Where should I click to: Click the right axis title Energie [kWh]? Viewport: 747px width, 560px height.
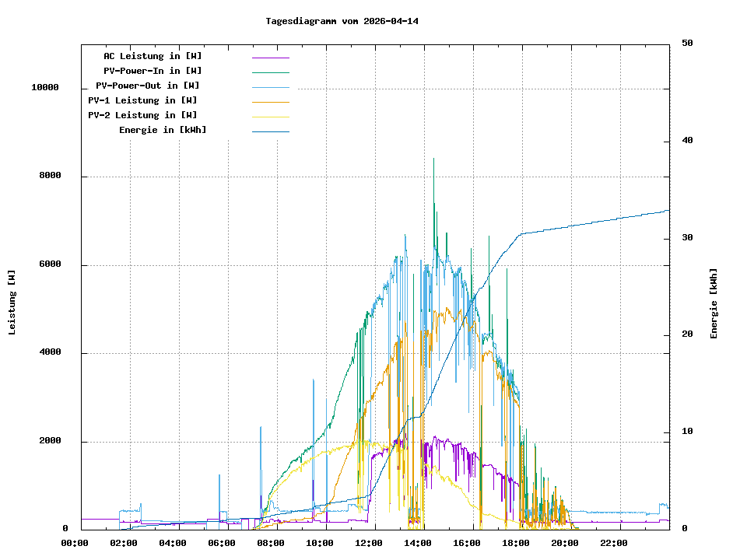714,303
